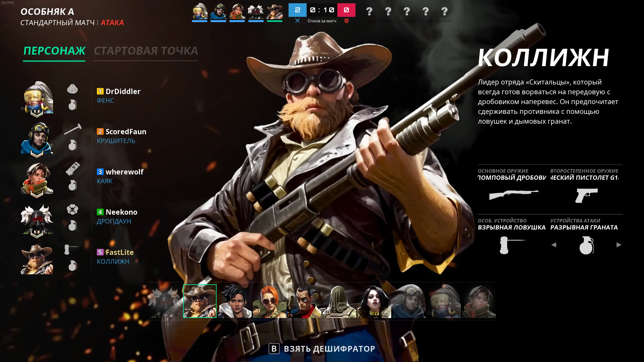Image resolution: width=644 pixels, height=362 pixels.
Task: Click wherewolf's gadget device icon
Action: click(x=73, y=169)
